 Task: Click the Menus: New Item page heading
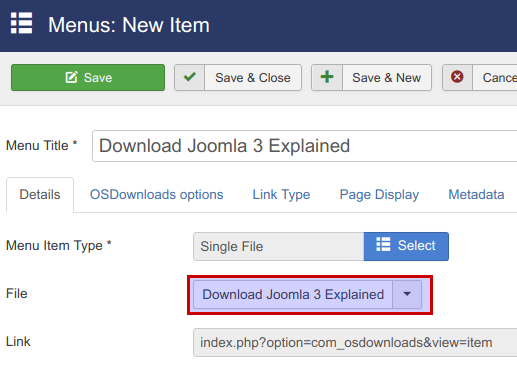(129, 25)
